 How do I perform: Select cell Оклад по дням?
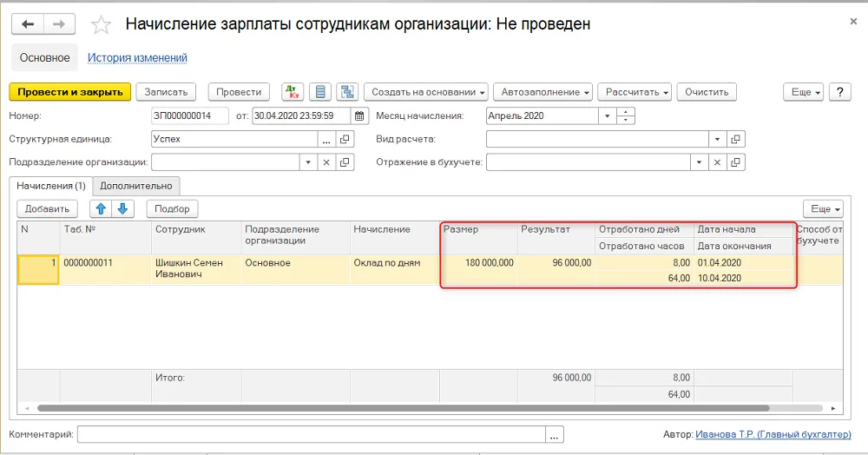coord(395,269)
